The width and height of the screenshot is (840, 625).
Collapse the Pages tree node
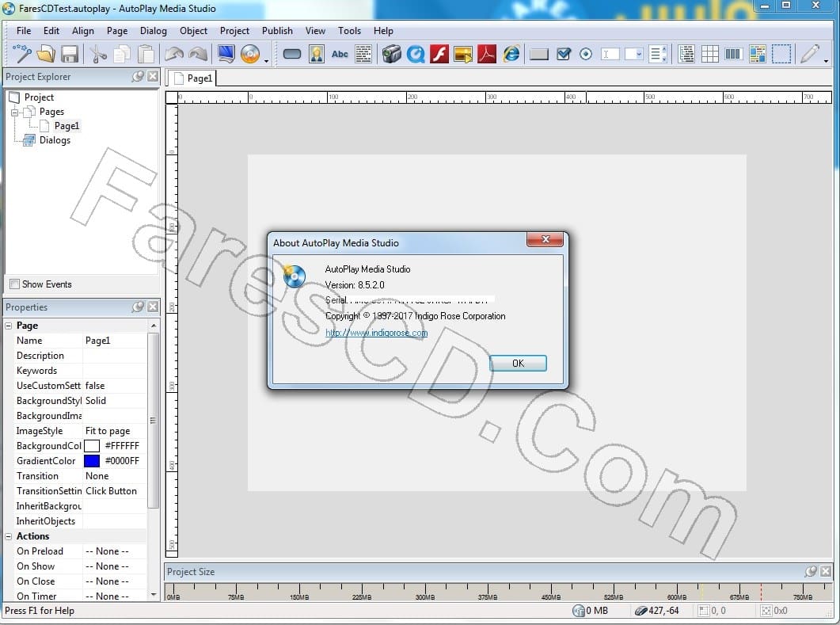[x=14, y=112]
